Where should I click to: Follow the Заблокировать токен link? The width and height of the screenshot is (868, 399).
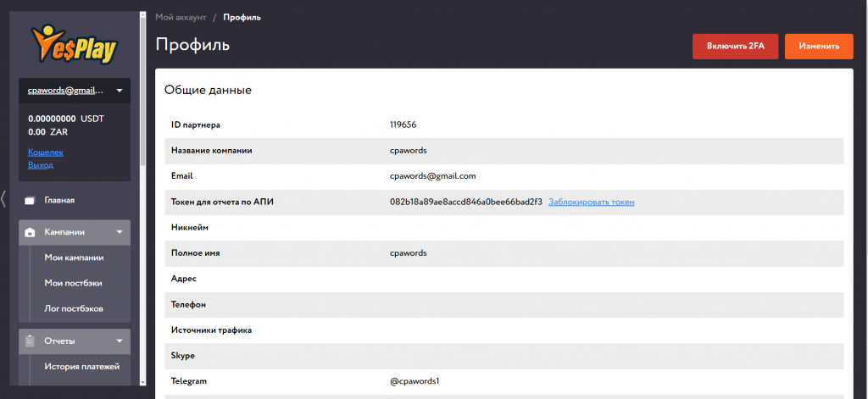[591, 202]
